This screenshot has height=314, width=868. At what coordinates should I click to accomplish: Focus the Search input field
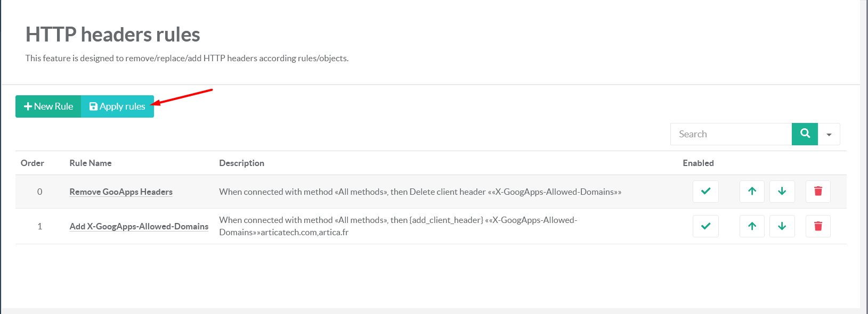point(731,134)
